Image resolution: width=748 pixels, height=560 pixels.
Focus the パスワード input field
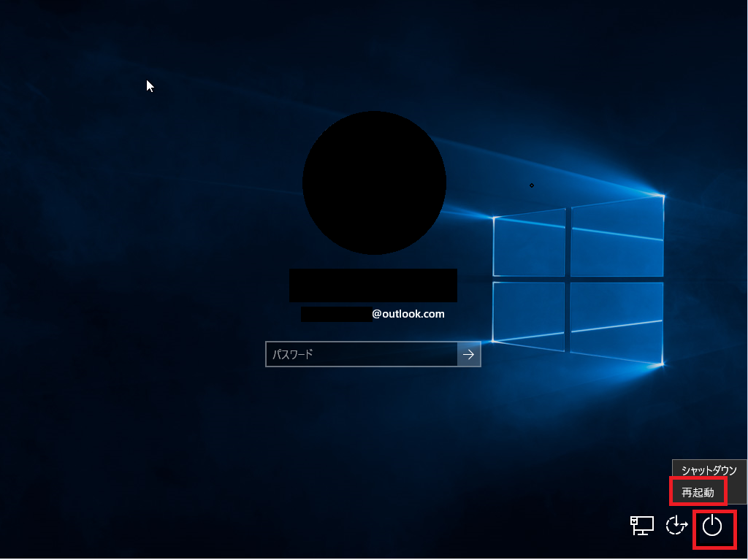click(x=362, y=354)
